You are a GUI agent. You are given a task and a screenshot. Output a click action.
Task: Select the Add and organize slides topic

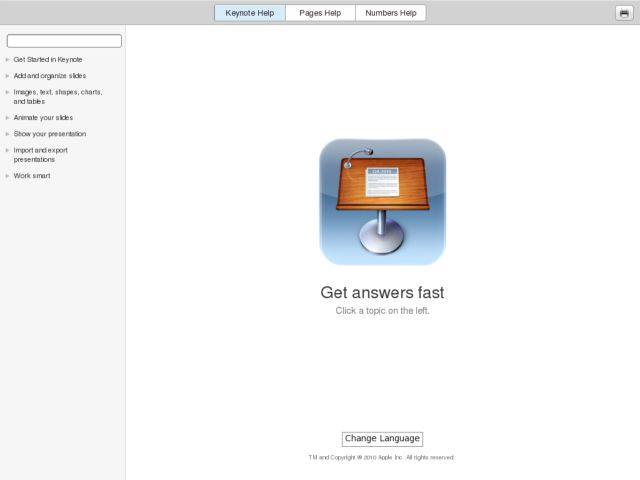pos(50,76)
